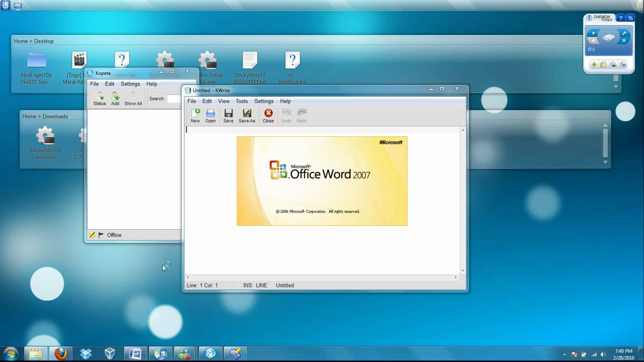Click the virtual drive E: image in DAEMON Tools
The image size is (644, 362).
(609, 37)
